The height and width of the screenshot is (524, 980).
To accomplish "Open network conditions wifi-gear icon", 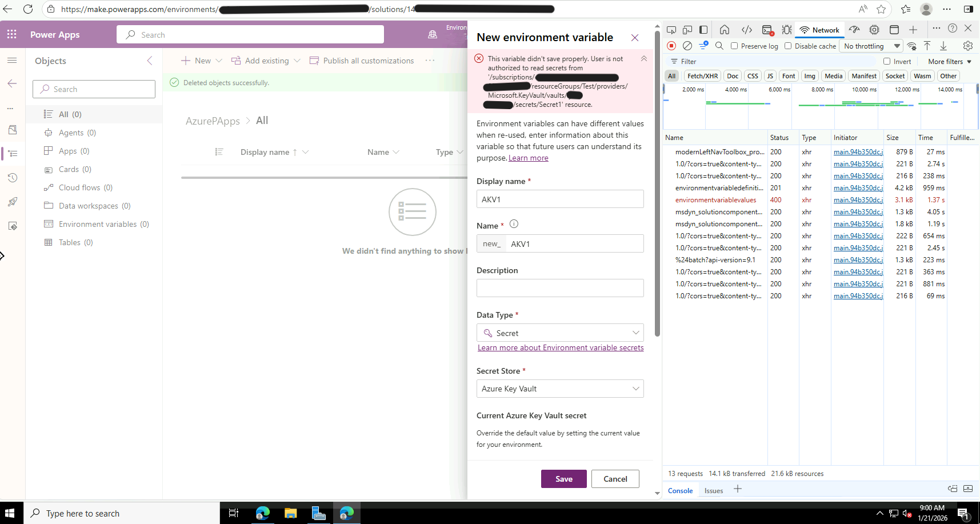I will [x=912, y=46].
